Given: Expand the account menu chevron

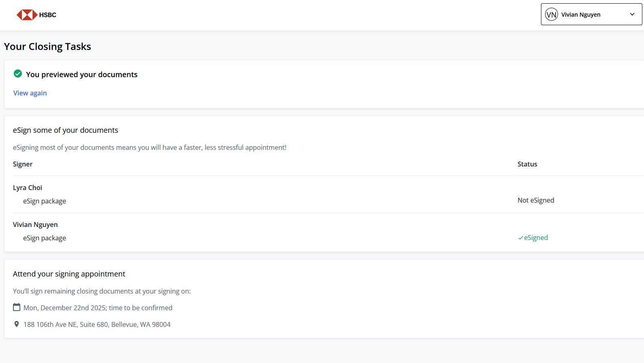Looking at the screenshot, I should (x=632, y=15).
